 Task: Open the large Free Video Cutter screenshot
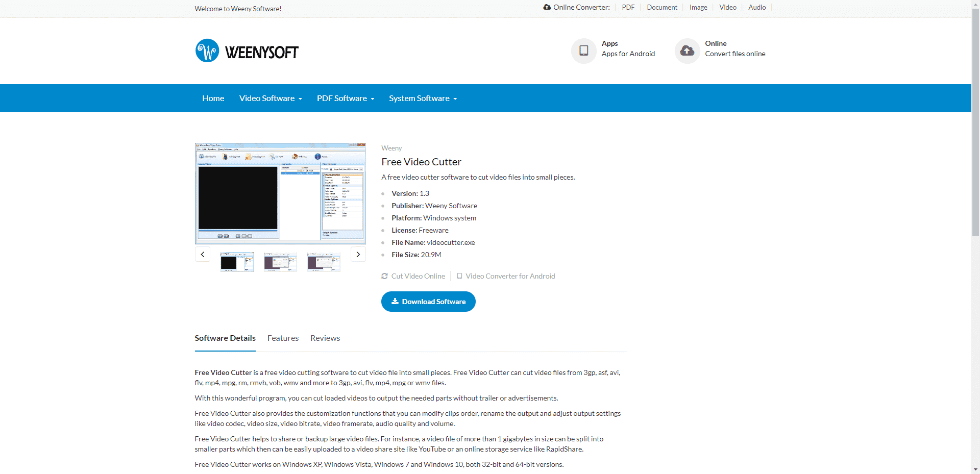280,193
